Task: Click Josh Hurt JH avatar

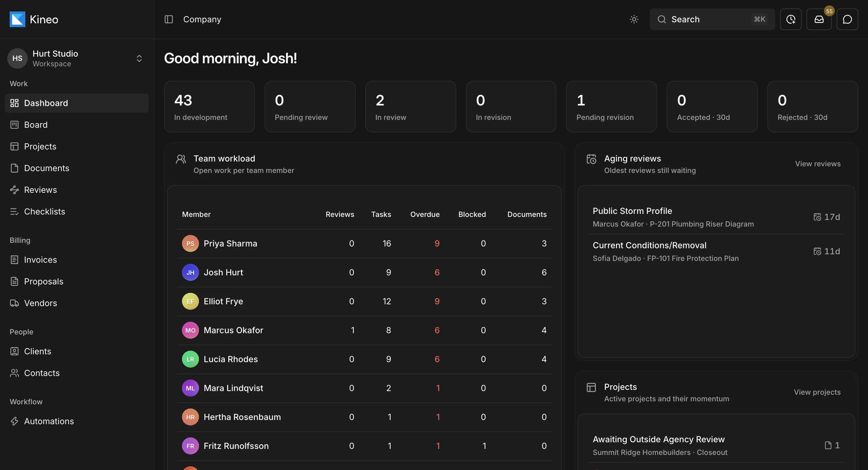Action: [x=190, y=273]
